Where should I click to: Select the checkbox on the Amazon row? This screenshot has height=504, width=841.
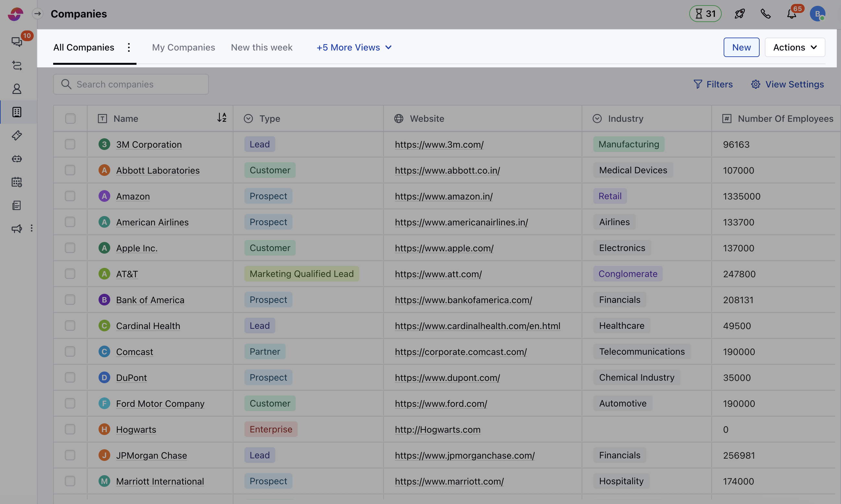[70, 196]
